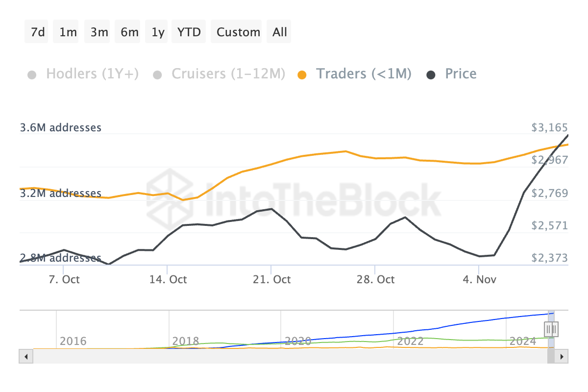
Task: Set the range to 1y
Action: pos(158,32)
